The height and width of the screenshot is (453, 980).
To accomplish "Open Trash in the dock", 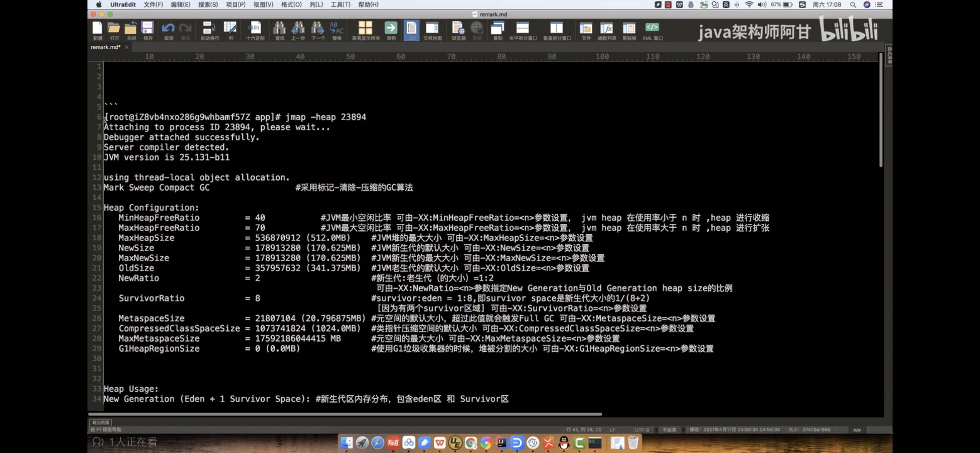I will [633, 442].
